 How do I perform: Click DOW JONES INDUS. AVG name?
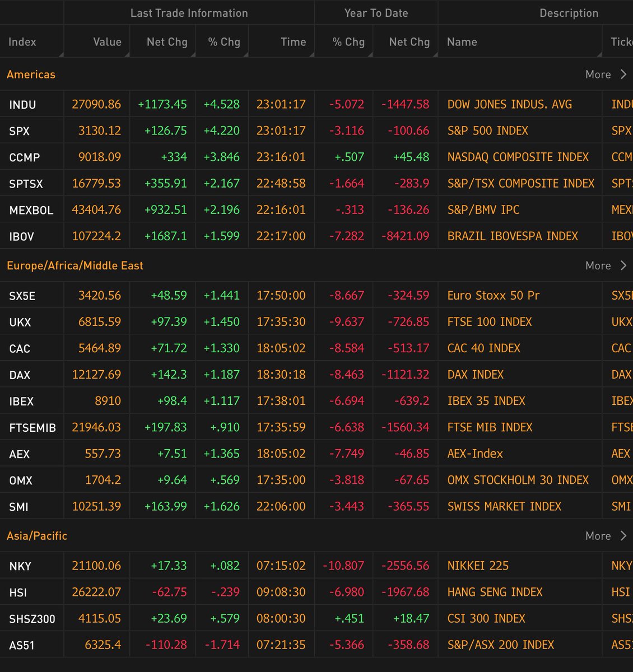point(510,104)
